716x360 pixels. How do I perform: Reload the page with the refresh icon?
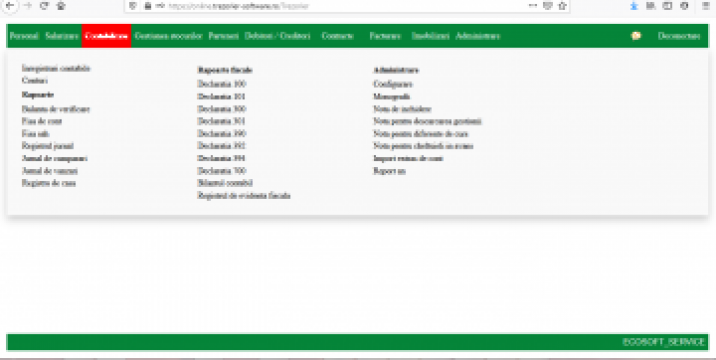44,6
